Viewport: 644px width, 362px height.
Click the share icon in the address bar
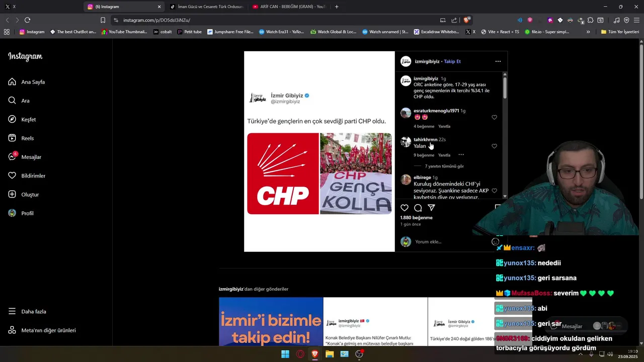(454, 20)
